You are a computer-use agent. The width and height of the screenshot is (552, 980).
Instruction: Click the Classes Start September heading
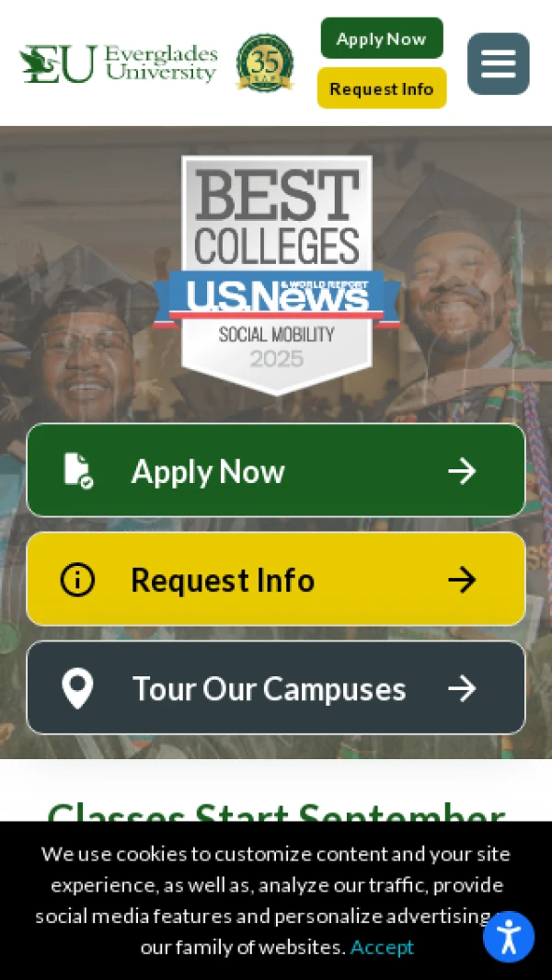tap(276, 811)
